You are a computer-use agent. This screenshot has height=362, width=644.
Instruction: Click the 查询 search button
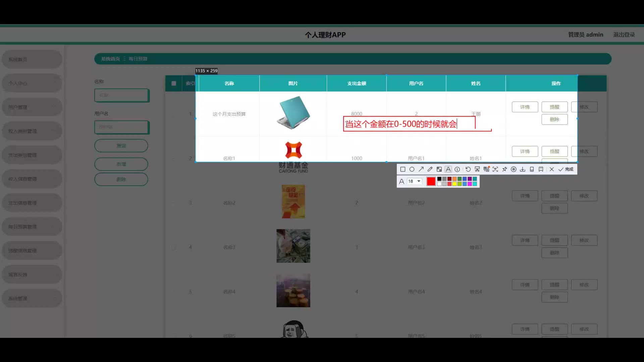[x=121, y=146]
